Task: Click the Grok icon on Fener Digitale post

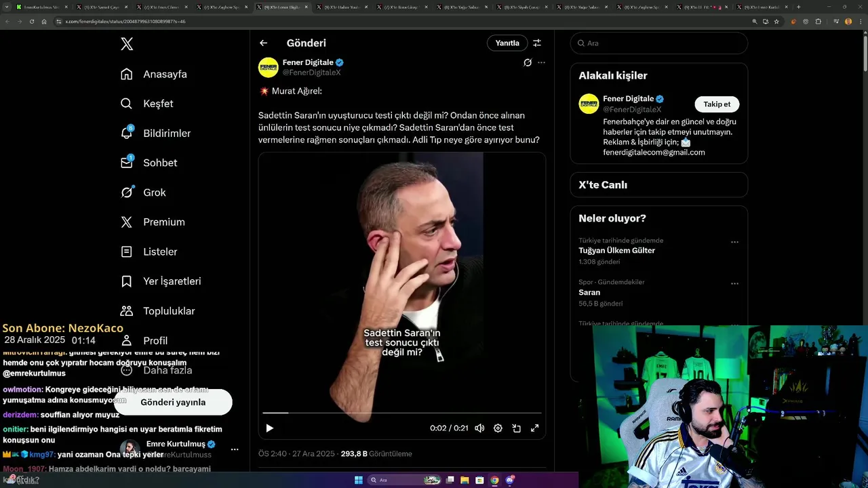Action: [527, 62]
